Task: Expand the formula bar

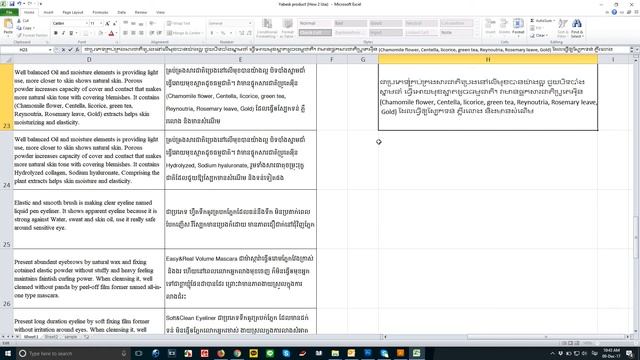Action: (x=637, y=50)
